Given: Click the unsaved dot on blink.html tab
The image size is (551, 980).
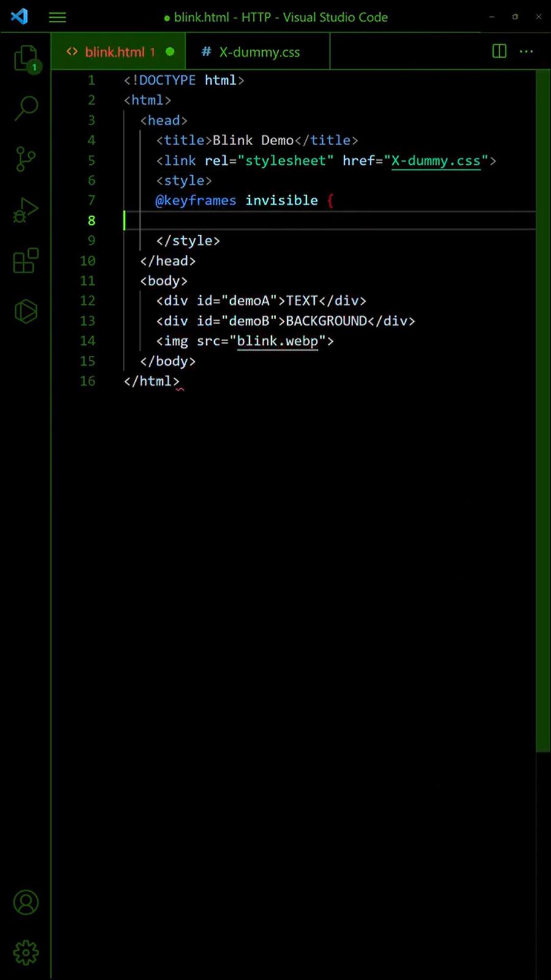Looking at the screenshot, I should click(x=170, y=52).
